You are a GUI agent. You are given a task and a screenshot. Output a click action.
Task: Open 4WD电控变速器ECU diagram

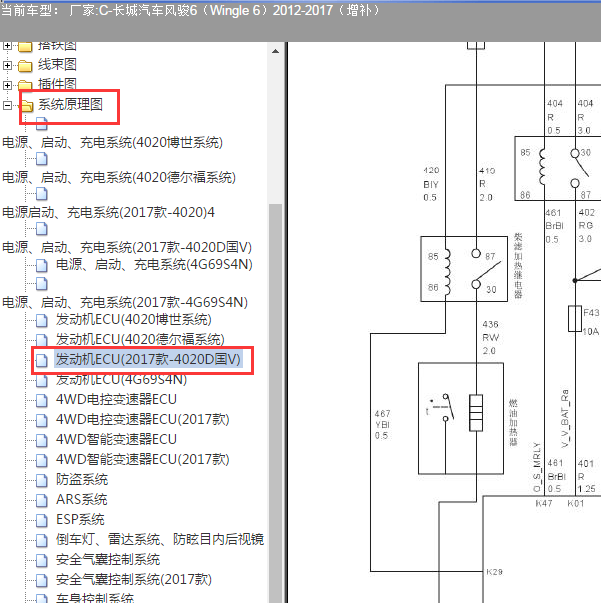[116, 400]
